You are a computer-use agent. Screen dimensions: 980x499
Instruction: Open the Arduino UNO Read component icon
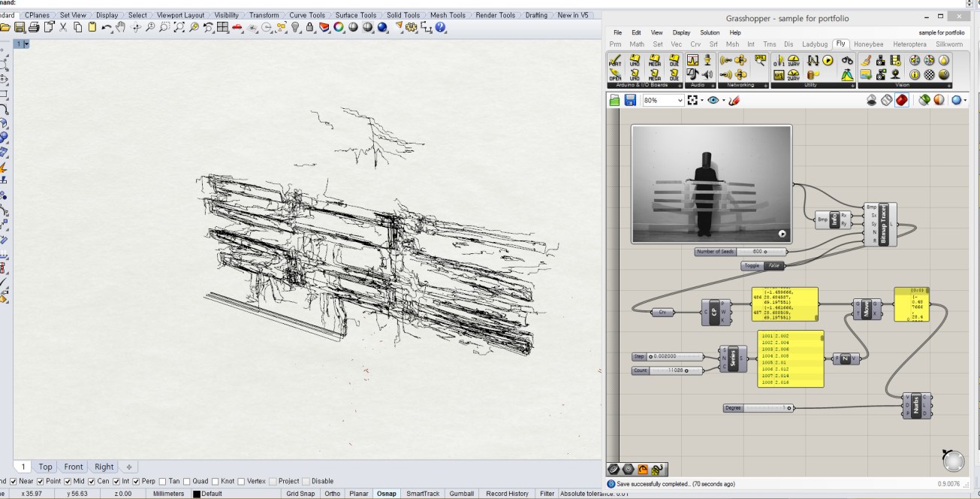[x=632, y=61]
